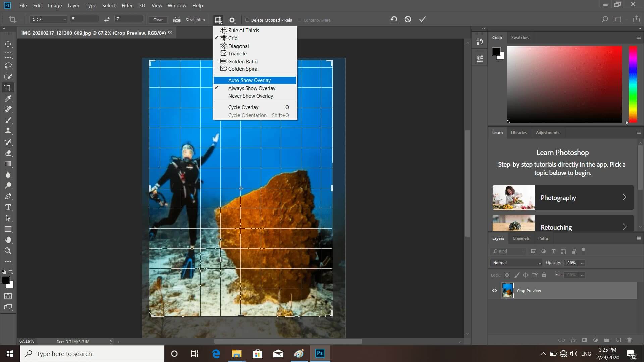Open the Color panel flyout menu
644x362 pixels.
tap(639, 37)
